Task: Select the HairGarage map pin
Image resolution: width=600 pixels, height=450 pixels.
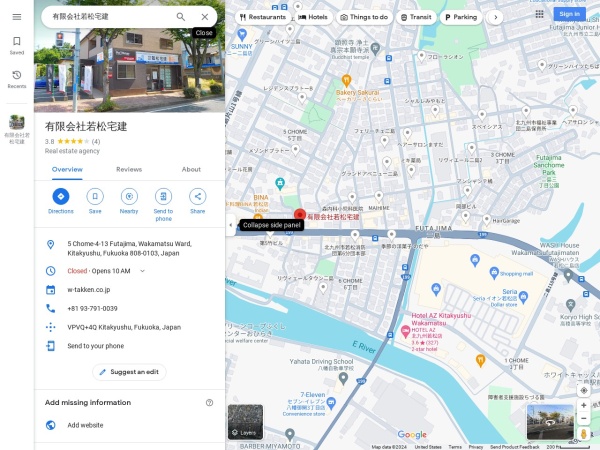Action: (486, 220)
